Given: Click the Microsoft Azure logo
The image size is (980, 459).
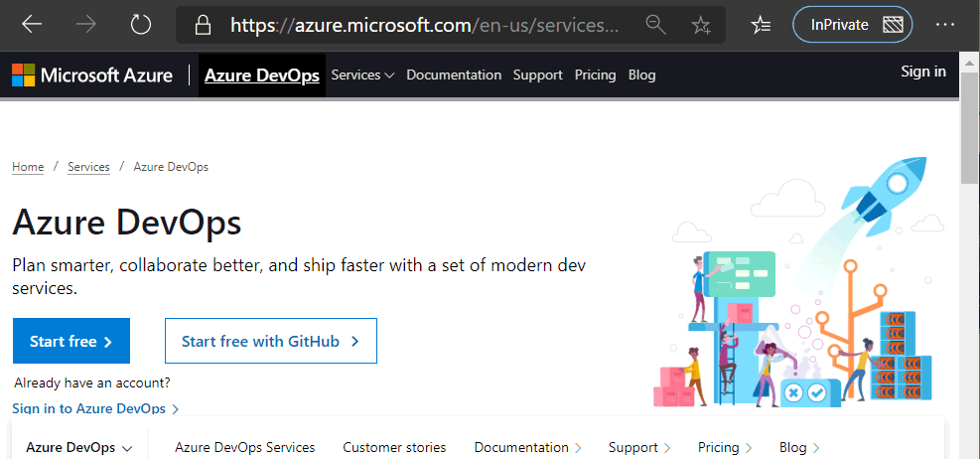Looking at the screenshot, I should [92, 76].
